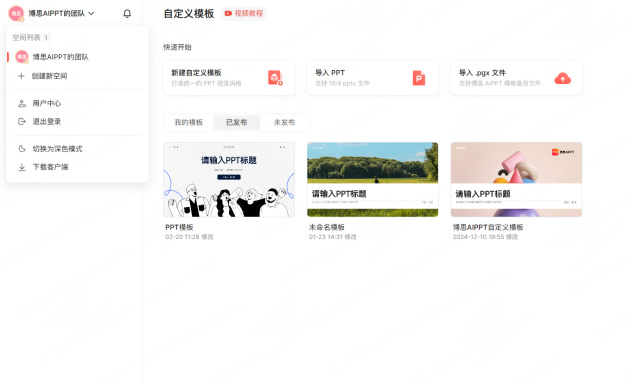Click the user center person icon

click(22, 104)
